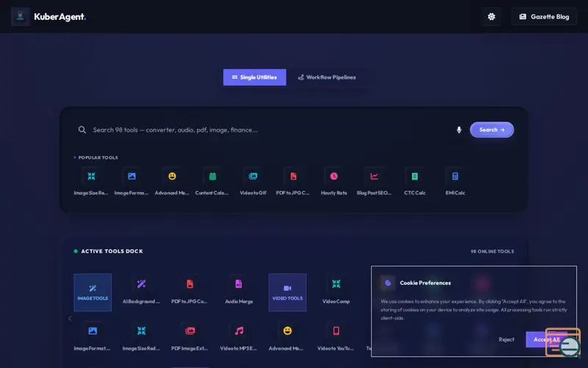This screenshot has width=588, height=368.
Task: Accept All cookies
Action: (547, 339)
